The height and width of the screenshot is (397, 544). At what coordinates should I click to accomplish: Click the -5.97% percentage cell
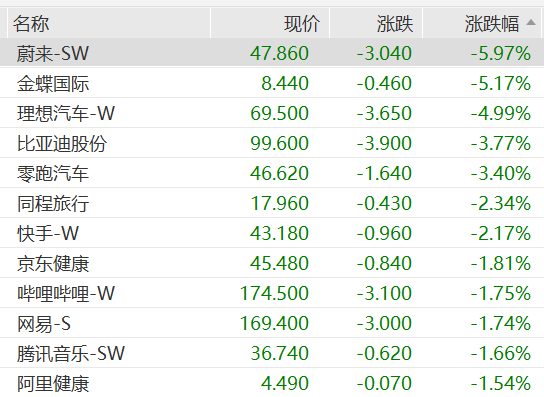click(x=501, y=53)
